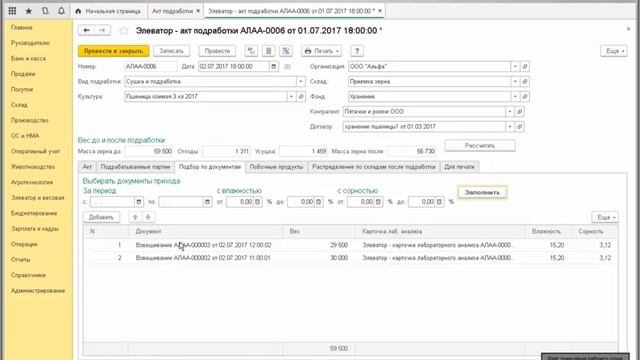Open Культура linked item icon

tap(301, 96)
